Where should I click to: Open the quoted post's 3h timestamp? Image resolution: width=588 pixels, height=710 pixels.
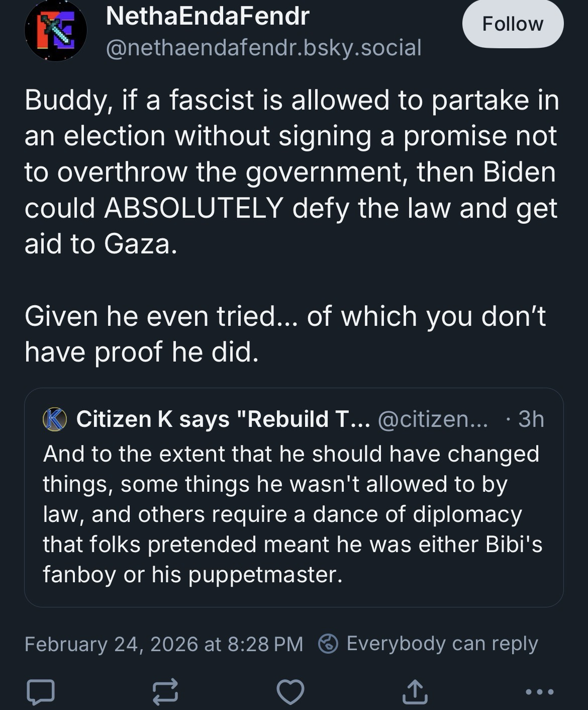click(530, 419)
